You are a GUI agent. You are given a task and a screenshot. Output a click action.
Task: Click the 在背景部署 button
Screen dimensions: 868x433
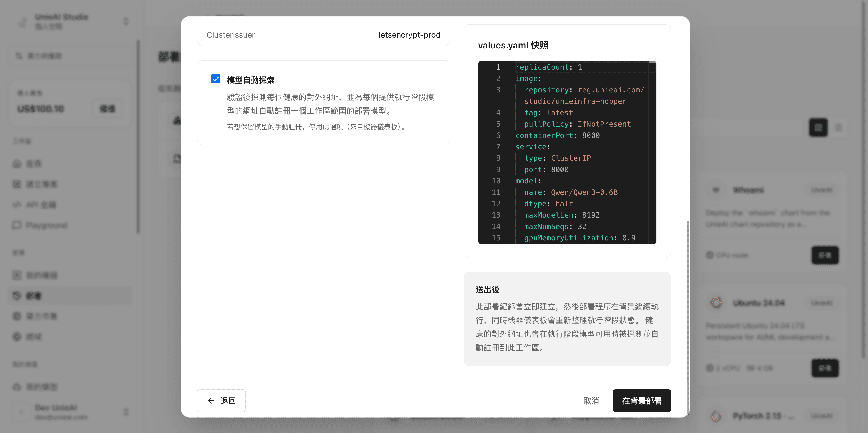tap(642, 401)
